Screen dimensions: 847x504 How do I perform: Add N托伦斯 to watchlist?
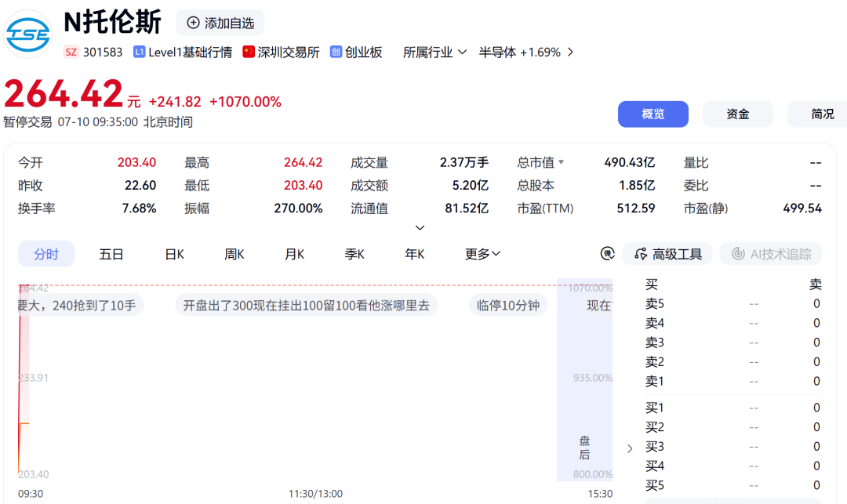(x=220, y=23)
